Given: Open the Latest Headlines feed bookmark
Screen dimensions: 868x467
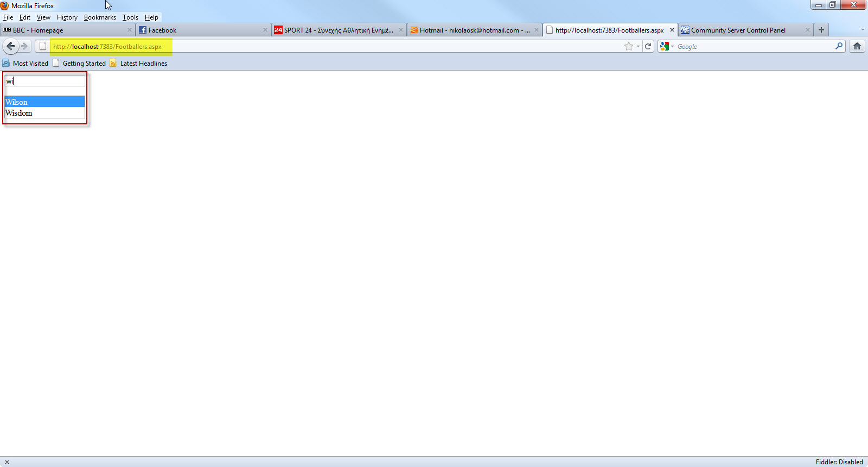Looking at the screenshot, I should coord(138,63).
